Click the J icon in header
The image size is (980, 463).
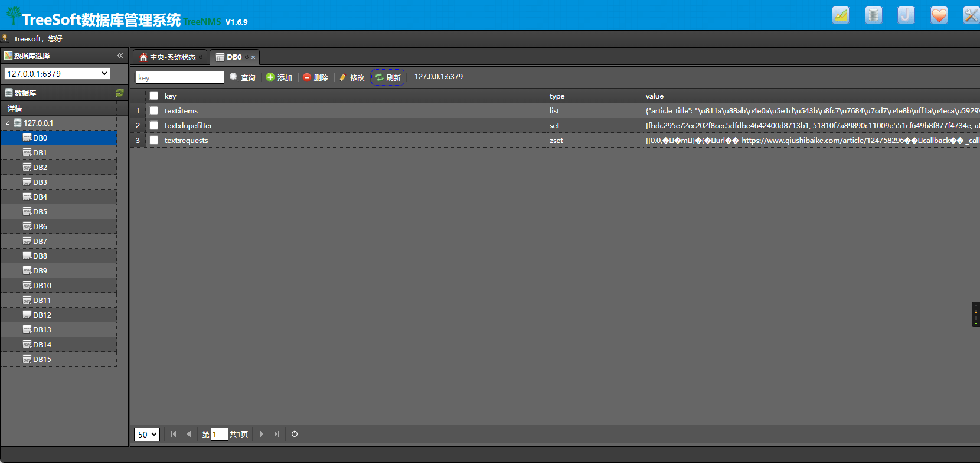point(906,15)
